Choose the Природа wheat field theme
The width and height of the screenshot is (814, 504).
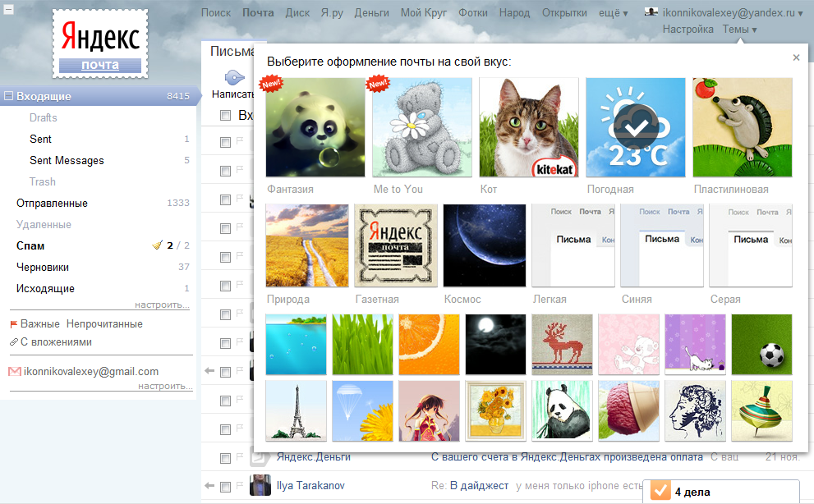(307, 245)
